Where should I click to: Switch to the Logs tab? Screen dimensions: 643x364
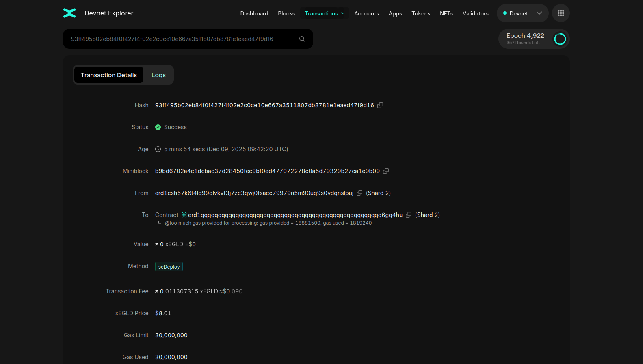pyautogui.click(x=158, y=75)
